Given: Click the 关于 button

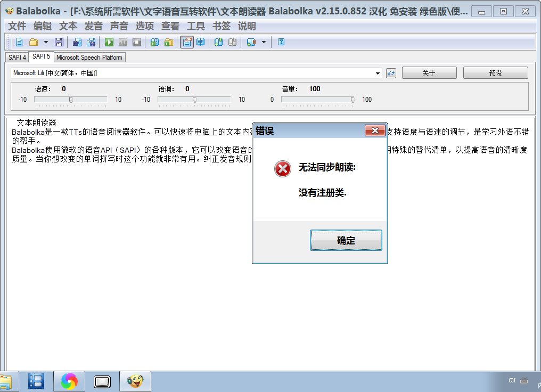Looking at the screenshot, I should coord(429,73).
